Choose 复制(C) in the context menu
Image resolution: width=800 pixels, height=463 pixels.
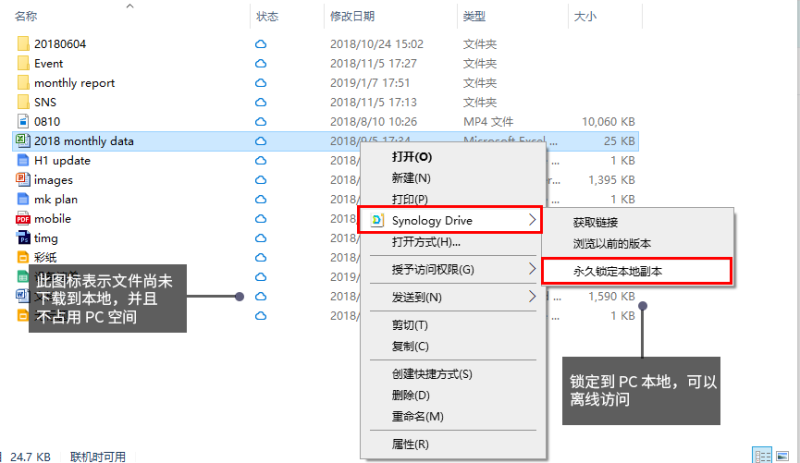(x=410, y=346)
